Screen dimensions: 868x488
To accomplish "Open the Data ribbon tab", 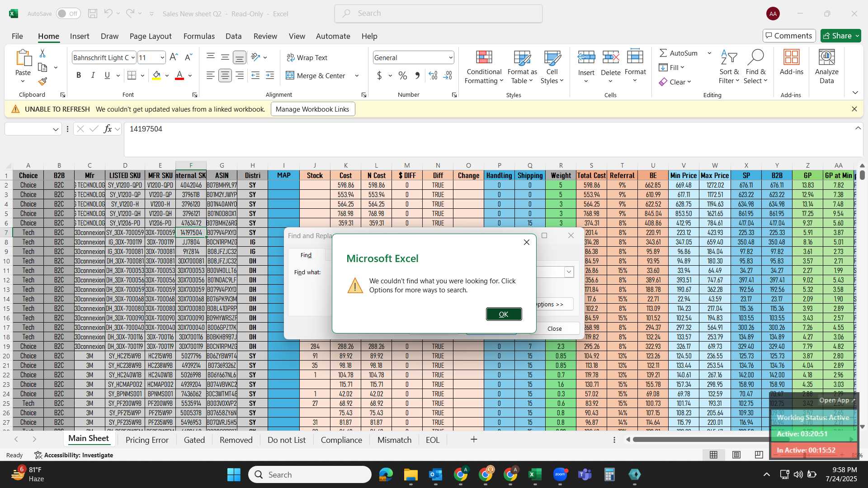I will (x=233, y=36).
